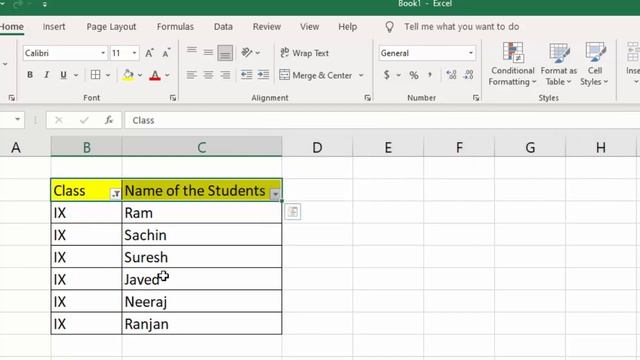Confirm the formula bar entry
640x360 pixels.
[84, 120]
